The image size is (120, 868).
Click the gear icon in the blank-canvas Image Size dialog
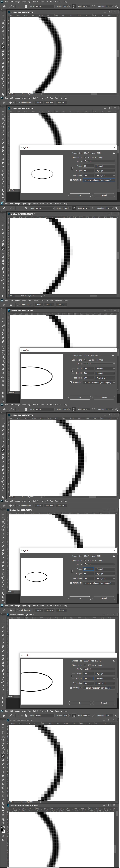[x=113, y=660]
